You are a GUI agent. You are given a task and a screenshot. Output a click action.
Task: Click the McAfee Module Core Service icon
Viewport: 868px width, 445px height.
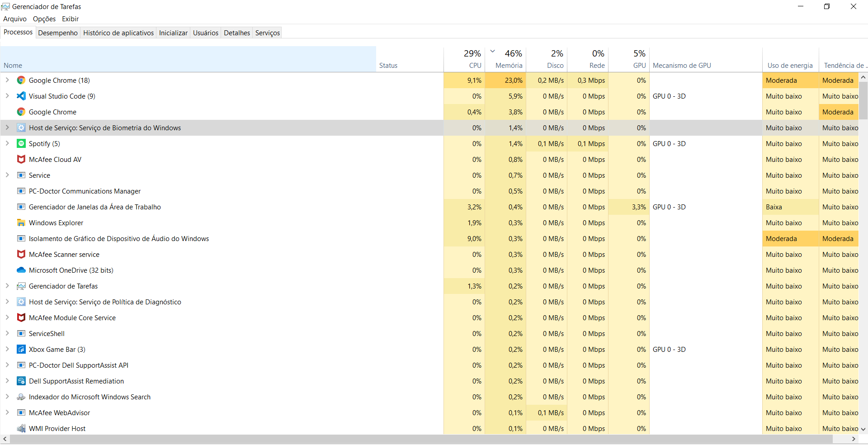click(x=21, y=317)
